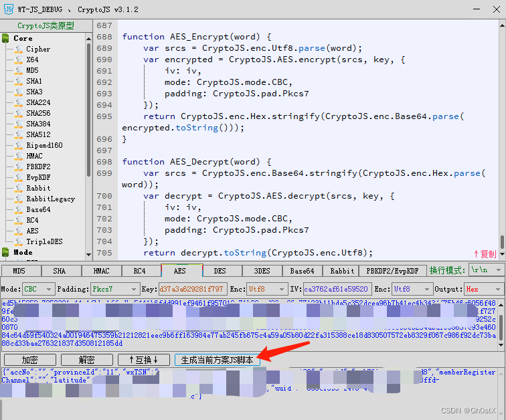Click code editor scroll down arrow
The height and width of the screenshot is (420, 506).
[502, 254]
